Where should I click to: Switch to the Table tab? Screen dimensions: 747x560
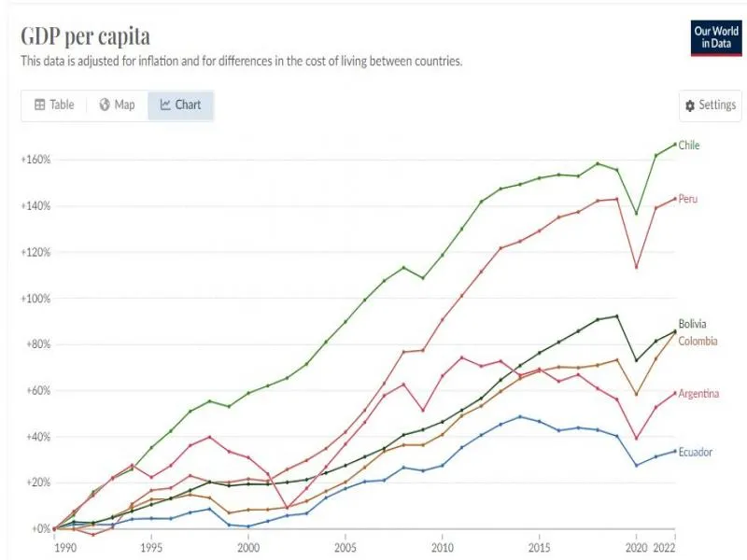coord(53,105)
